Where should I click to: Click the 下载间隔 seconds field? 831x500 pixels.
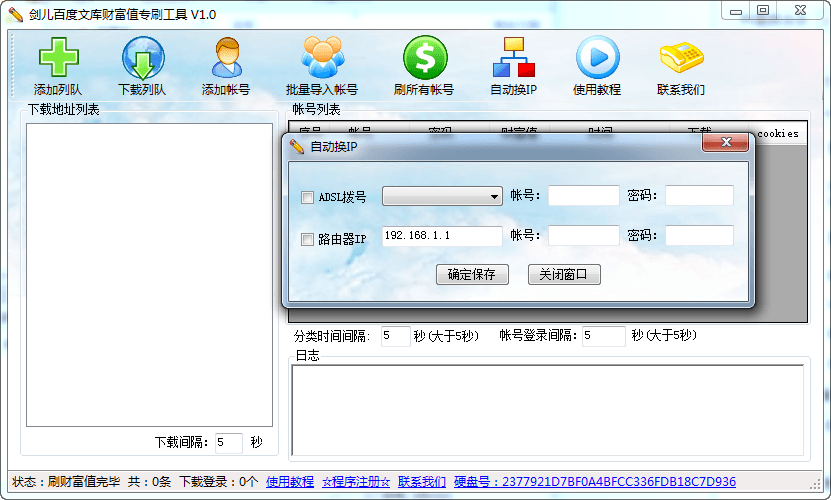tap(229, 443)
